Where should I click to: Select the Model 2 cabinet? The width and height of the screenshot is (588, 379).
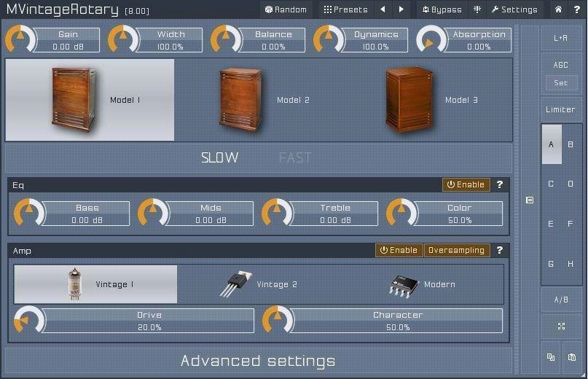click(259, 100)
